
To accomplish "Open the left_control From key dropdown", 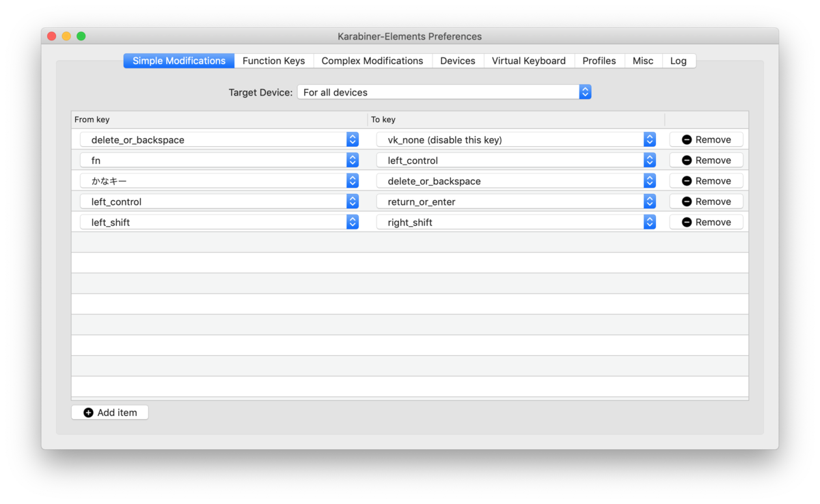I will click(219, 201).
